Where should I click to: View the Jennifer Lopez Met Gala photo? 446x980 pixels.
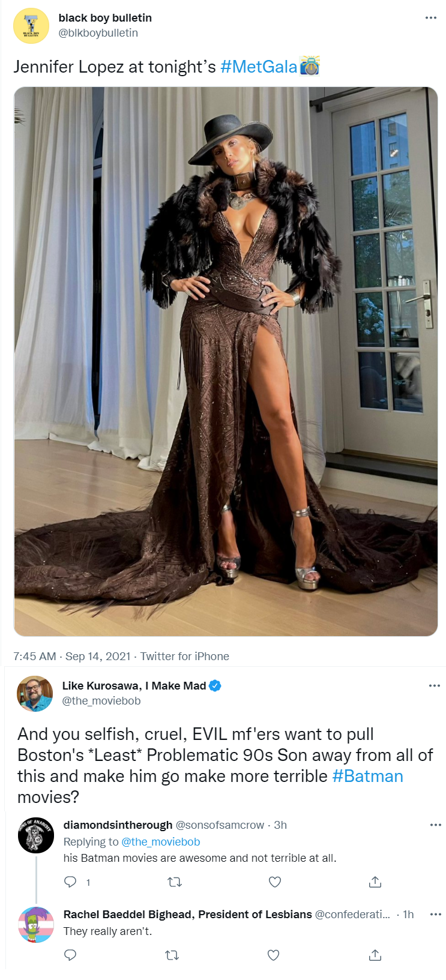point(226,361)
